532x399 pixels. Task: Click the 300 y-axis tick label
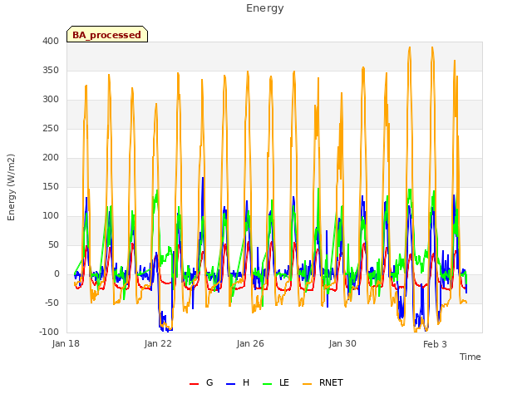coord(51,100)
